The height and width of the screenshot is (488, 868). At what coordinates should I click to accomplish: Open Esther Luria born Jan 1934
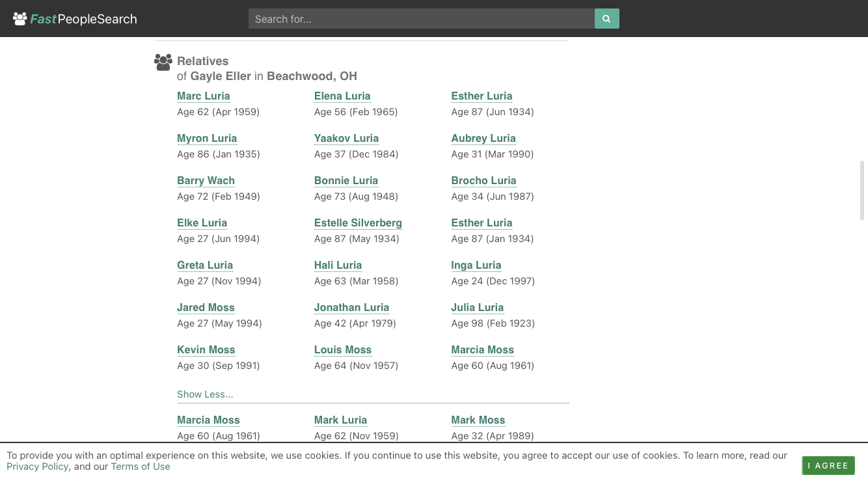tap(481, 223)
